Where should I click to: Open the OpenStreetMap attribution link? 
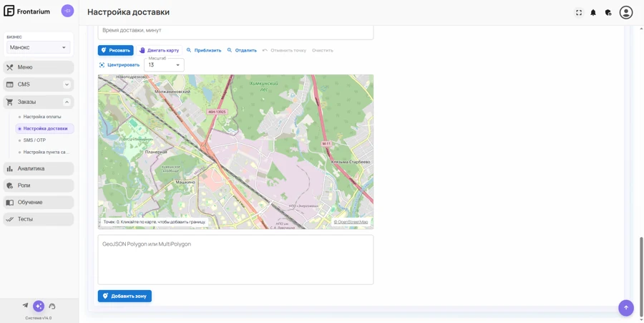(x=351, y=222)
